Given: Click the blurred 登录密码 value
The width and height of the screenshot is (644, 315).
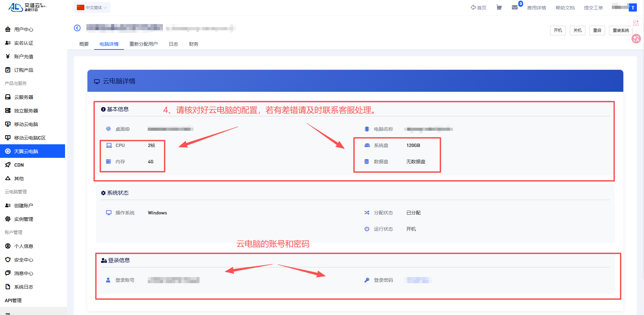Looking at the screenshot, I should click(418, 280).
